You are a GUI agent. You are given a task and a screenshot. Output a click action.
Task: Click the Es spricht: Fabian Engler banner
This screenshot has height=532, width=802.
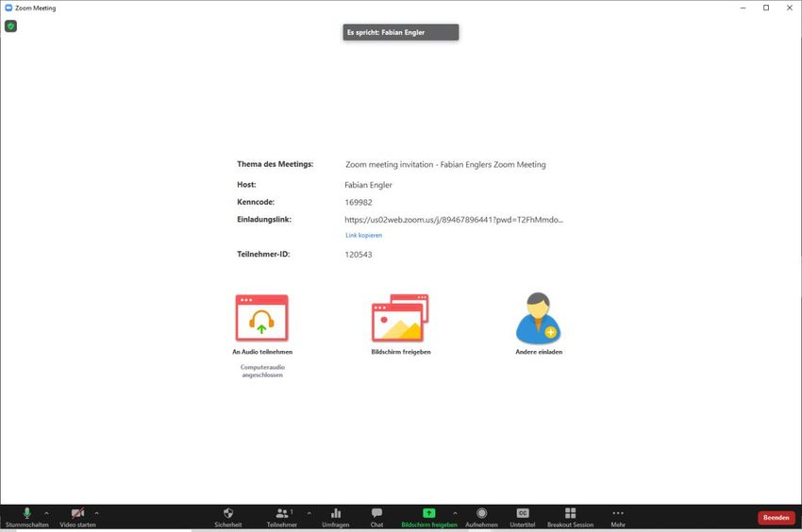(x=400, y=32)
